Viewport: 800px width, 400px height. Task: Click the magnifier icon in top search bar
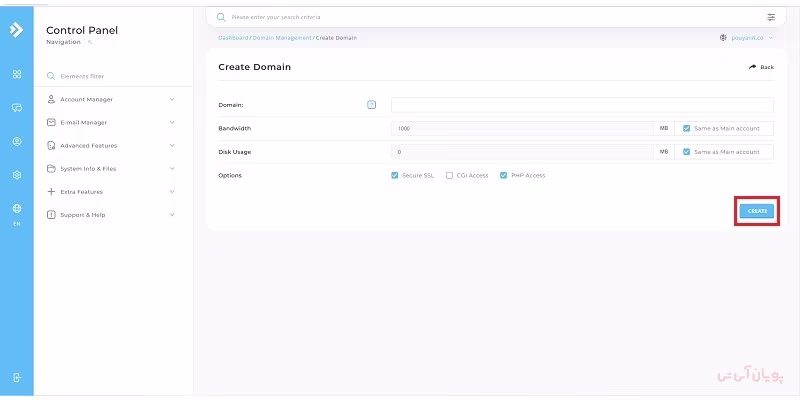point(221,17)
